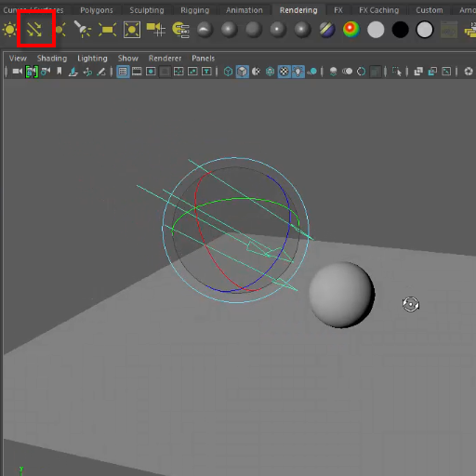The width and height of the screenshot is (476, 476).
Task: Switch to the Rigging shelf tab
Action: coord(195,10)
